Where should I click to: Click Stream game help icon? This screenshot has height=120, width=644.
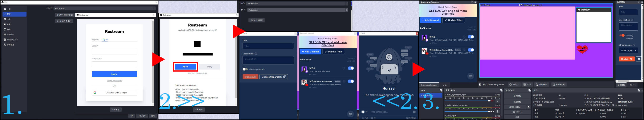coord(634,45)
